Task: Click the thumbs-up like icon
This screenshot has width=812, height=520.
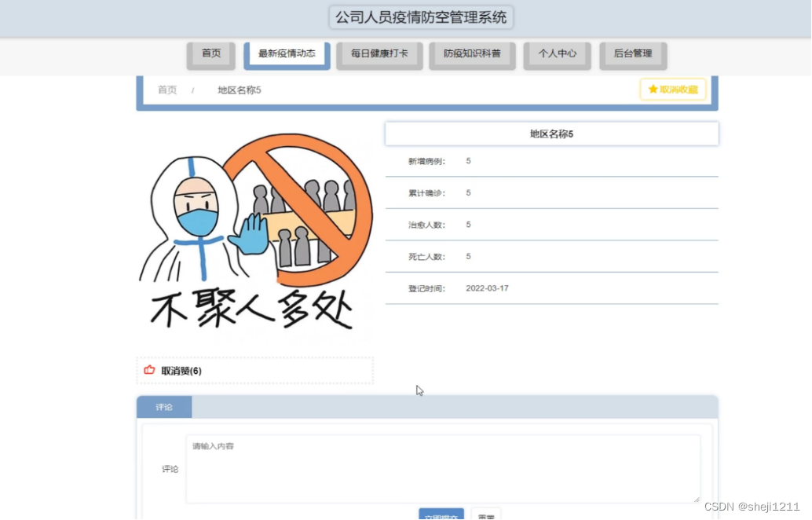Action: pos(149,370)
